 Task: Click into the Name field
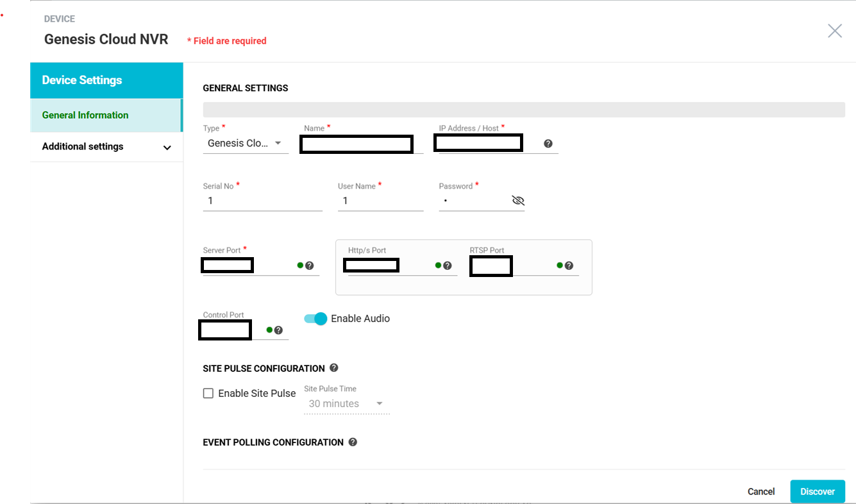(362, 144)
